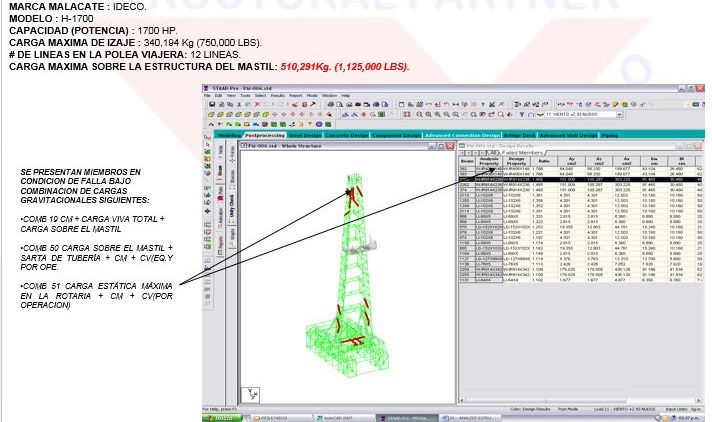This screenshot has height=422, width=712.
Task: Open the Help menu
Action: (346, 95)
